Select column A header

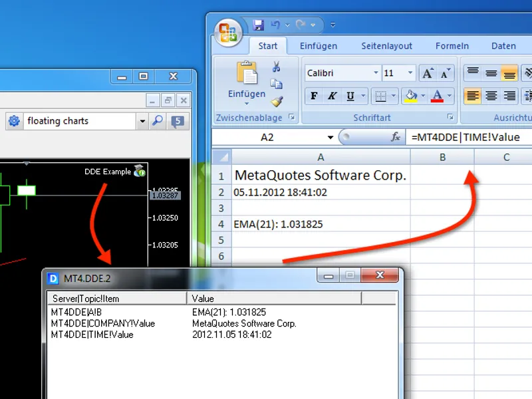tap(321, 157)
